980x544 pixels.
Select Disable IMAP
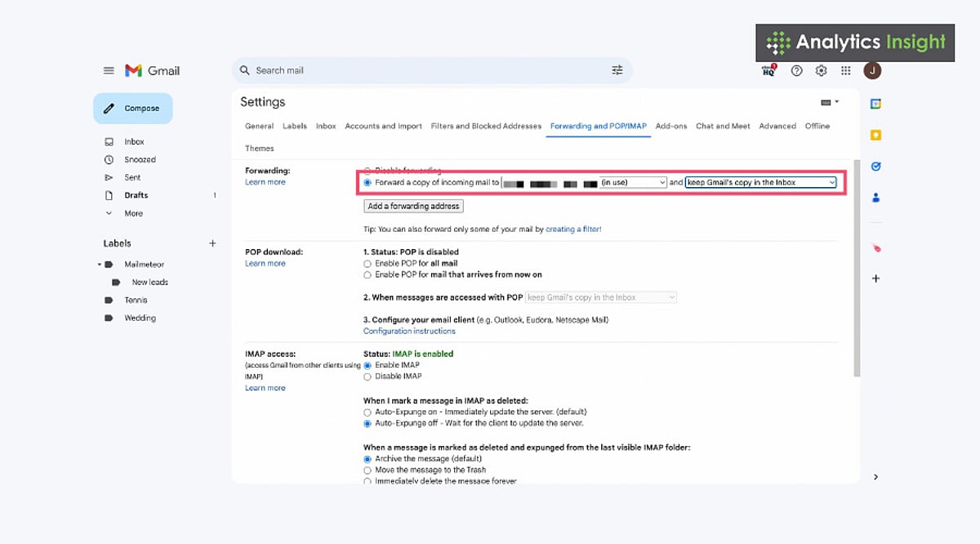tap(368, 376)
